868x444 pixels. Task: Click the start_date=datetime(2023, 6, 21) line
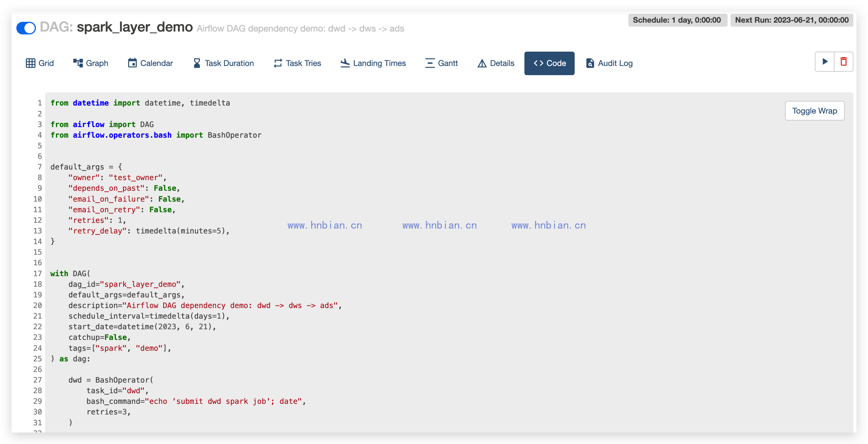coord(142,327)
